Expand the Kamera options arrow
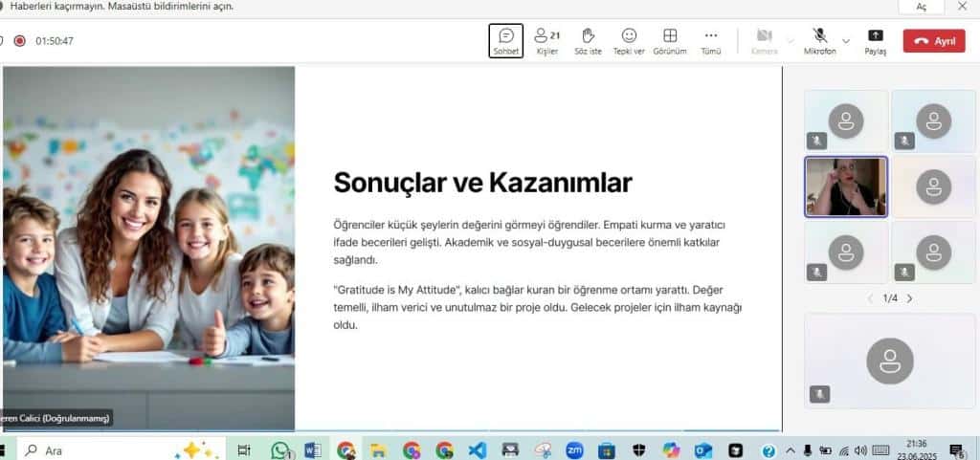Viewport: 980px width, 460px height. click(x=790, y=40)
